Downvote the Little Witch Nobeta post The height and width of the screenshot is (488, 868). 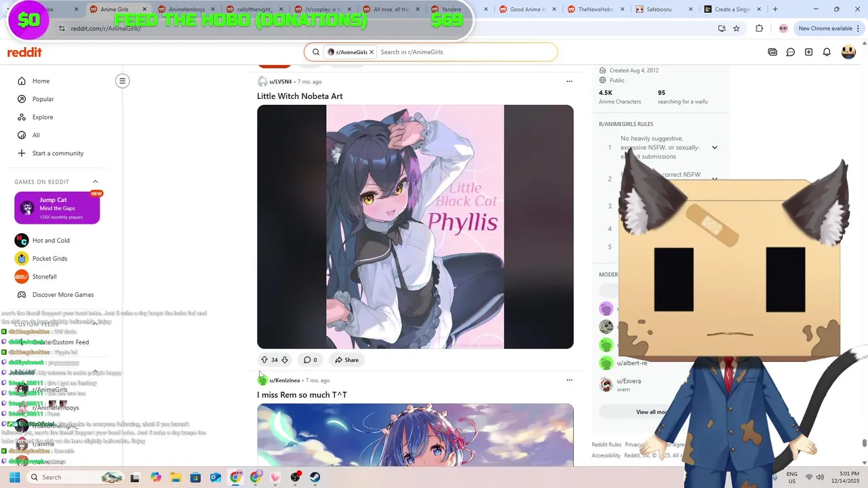[285, 360]
